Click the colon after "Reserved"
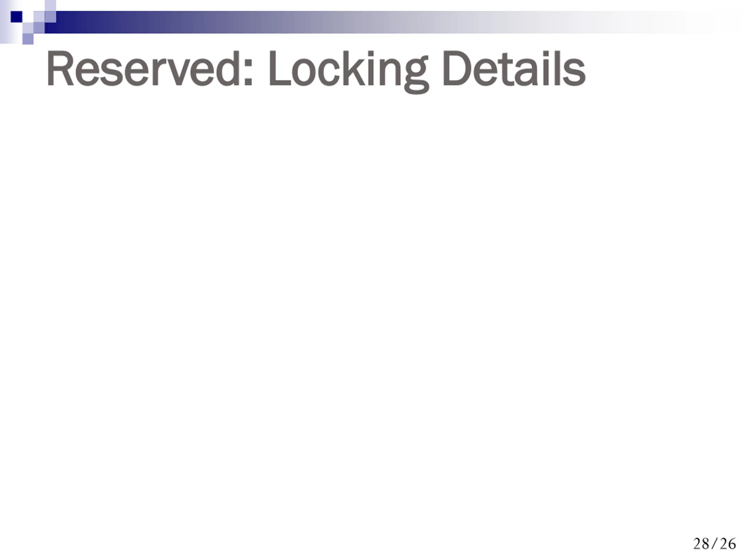Screen dimensions: 747x560 (x=248, y=73)
